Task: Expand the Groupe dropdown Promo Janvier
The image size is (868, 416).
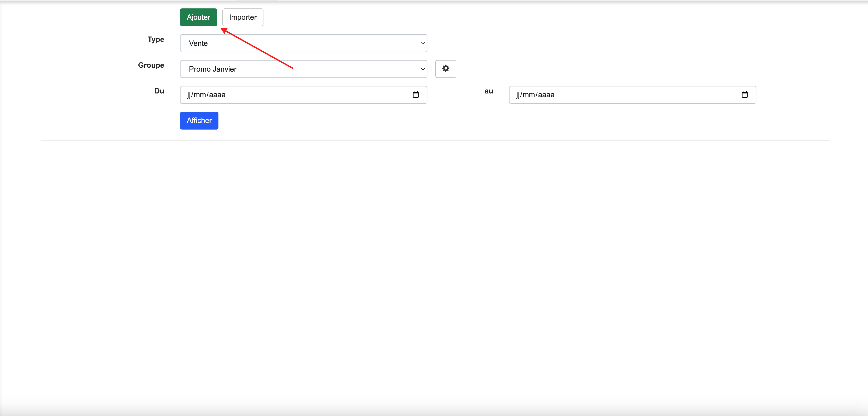Action: 304,69
